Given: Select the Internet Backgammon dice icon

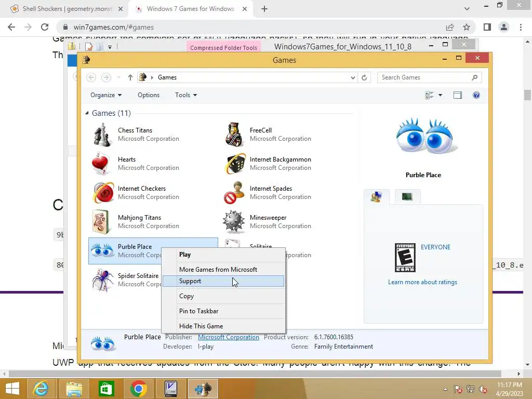Looking at the screenshot, I should [x=235, y=164].
